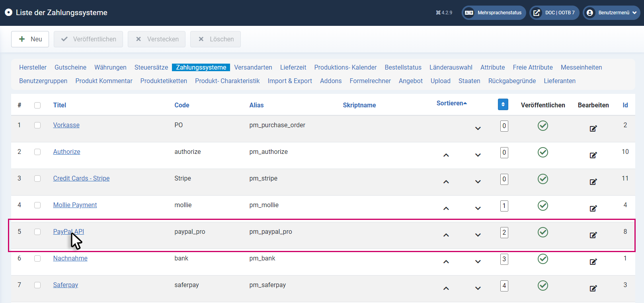Image resolution: width=644 pixels, height=303 pixels.
Task: Toggle published status for Mollie Payment
Action: (543, 206)
